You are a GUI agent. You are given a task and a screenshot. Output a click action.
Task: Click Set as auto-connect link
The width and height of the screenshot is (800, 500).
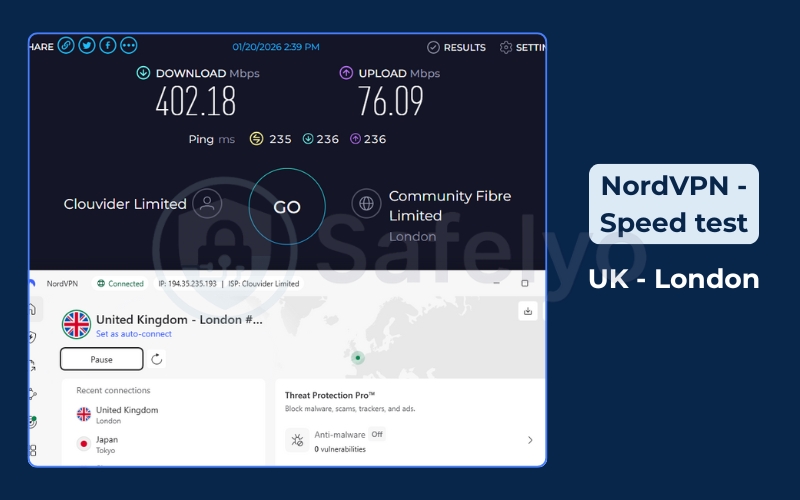(x=134, y=334)
